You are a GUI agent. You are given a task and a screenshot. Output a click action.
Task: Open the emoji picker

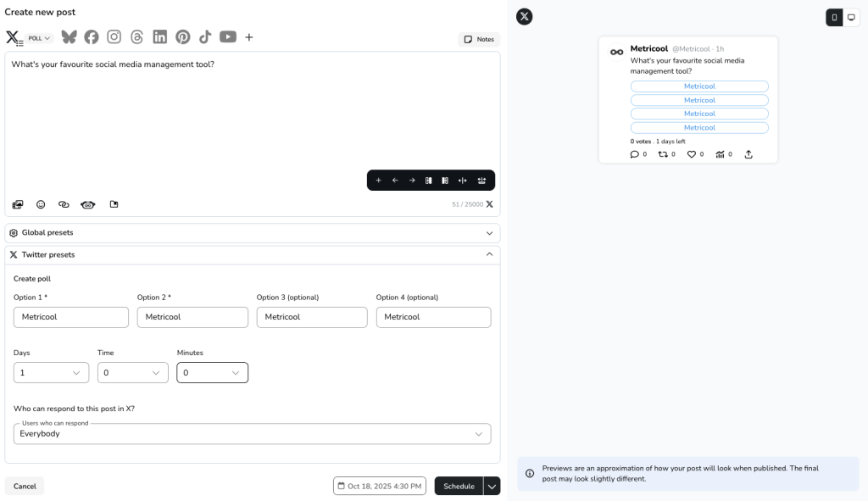(x=41, y=204)
